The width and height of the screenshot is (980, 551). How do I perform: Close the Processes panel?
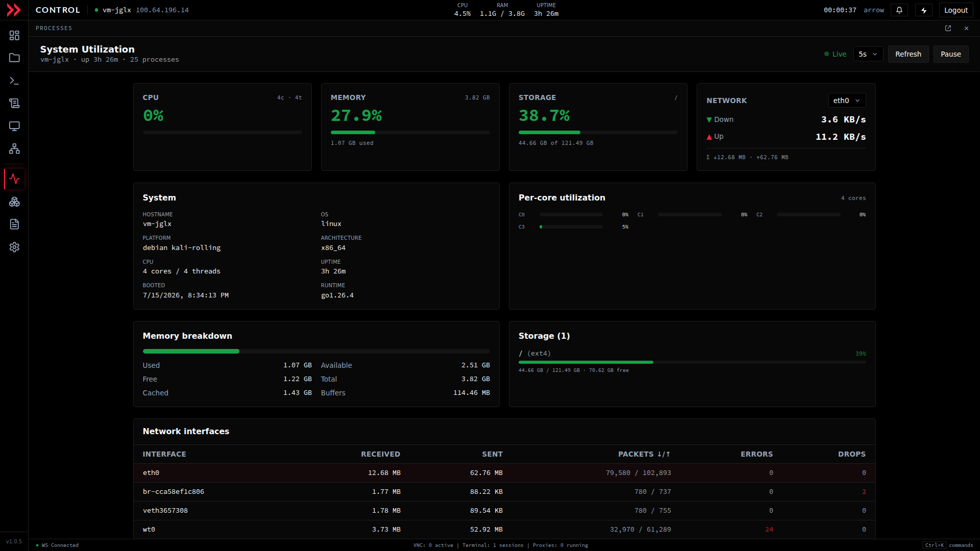tap(966, 29)
